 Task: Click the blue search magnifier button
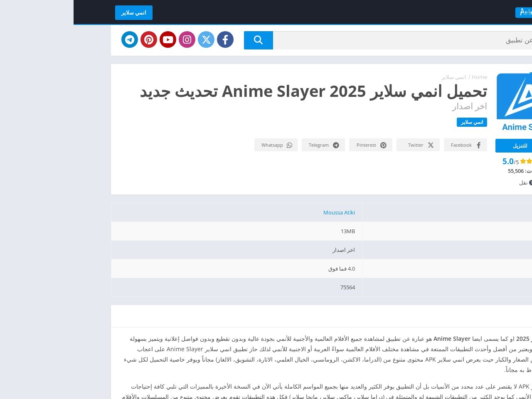pyautogui.click(x=259, y=40)
